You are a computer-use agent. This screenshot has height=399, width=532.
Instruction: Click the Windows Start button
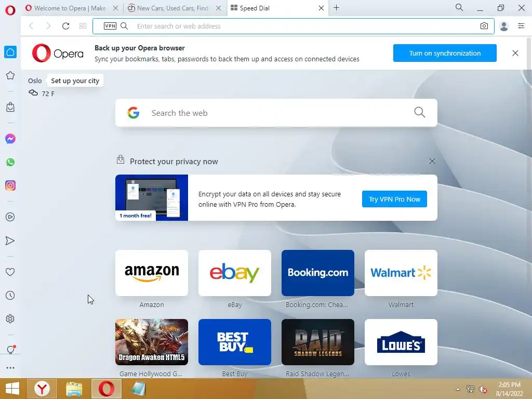(12, 389)
